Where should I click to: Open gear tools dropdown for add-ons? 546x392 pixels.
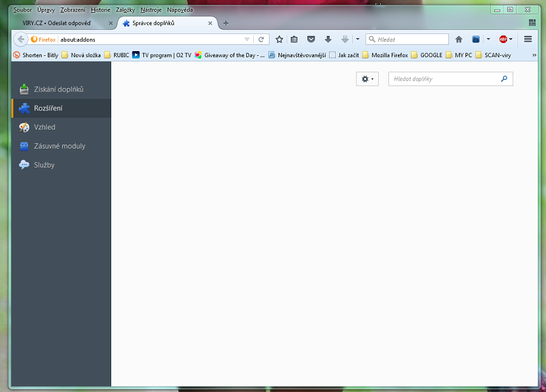367,79
